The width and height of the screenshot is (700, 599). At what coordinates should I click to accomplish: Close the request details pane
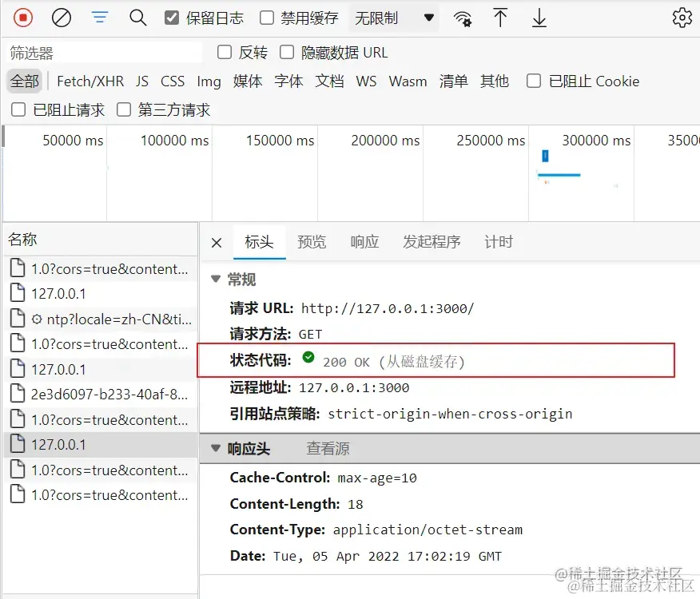tap(217, 242)
